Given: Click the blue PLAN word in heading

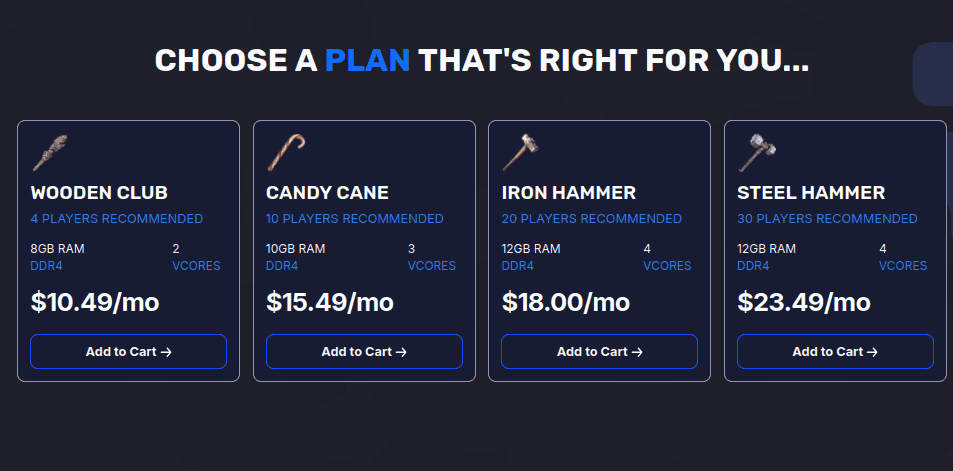Looking at the screenshot, I should (368, 60).
